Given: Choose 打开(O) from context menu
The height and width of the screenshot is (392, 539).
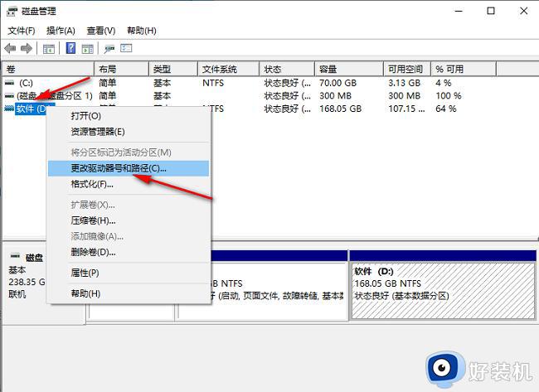Looking at the screenshot, I should click(x=129, y=116).
